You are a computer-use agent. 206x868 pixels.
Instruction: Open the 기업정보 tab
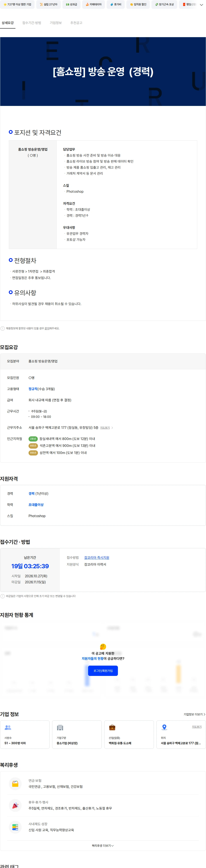click(x=56, y=23)
